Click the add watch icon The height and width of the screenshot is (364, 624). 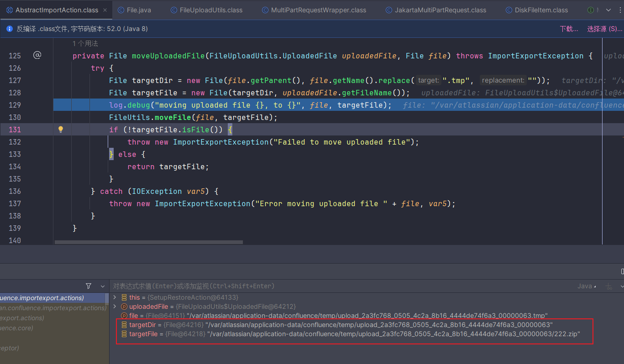[x=608, y=286]
